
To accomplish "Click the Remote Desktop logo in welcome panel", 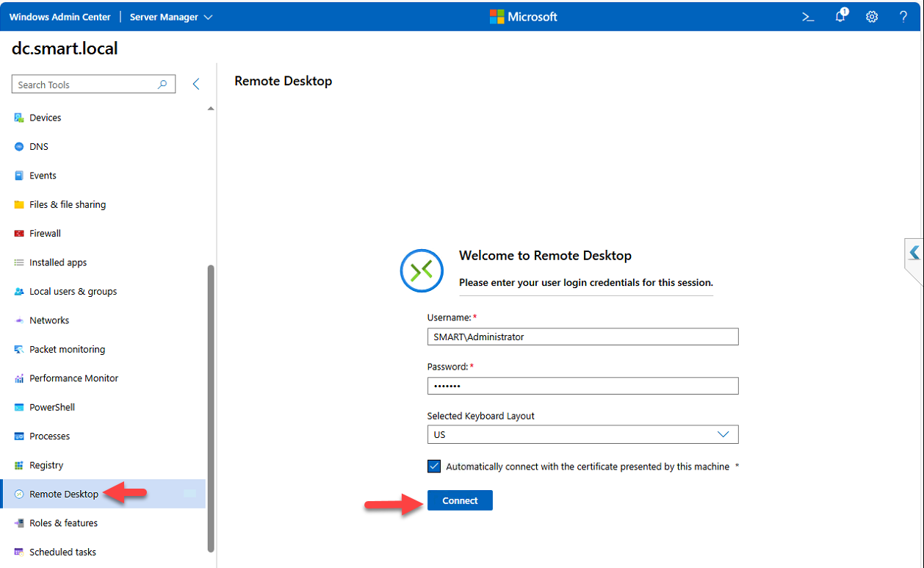I will pyautogui.click(x=422, y=271).
